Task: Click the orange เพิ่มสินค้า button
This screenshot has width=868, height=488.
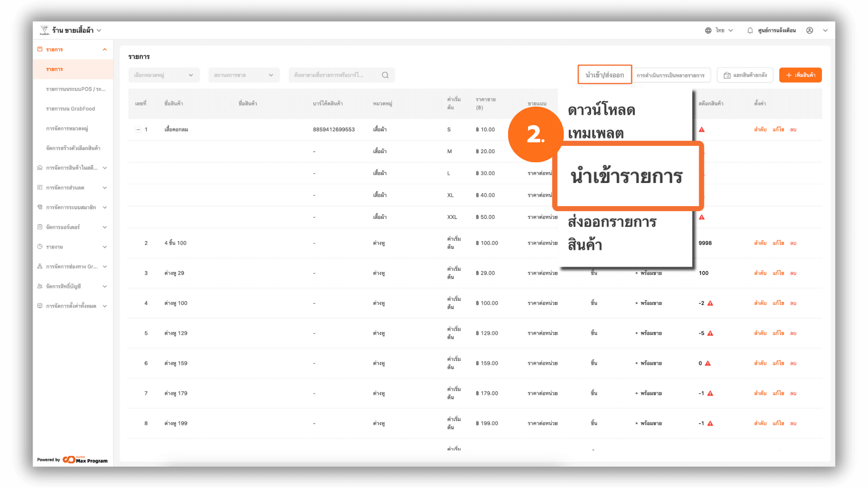Action: coord(800,75)
